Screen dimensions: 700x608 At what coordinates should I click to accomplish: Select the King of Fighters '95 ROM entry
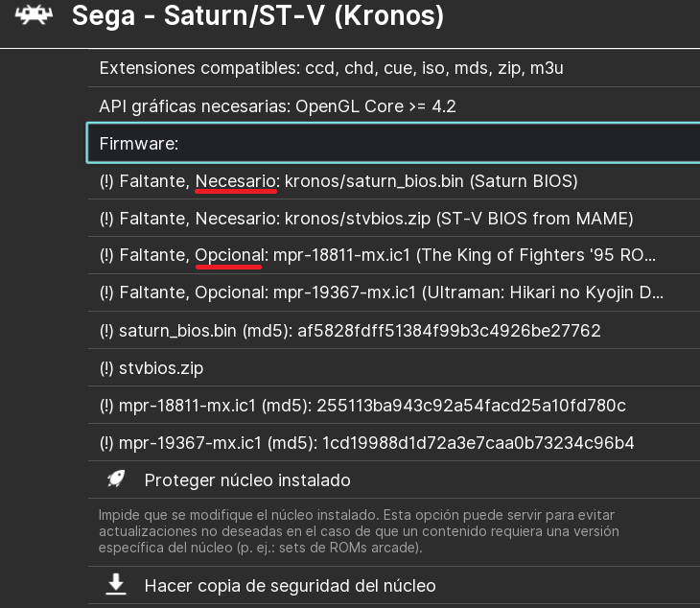point(378,256)
